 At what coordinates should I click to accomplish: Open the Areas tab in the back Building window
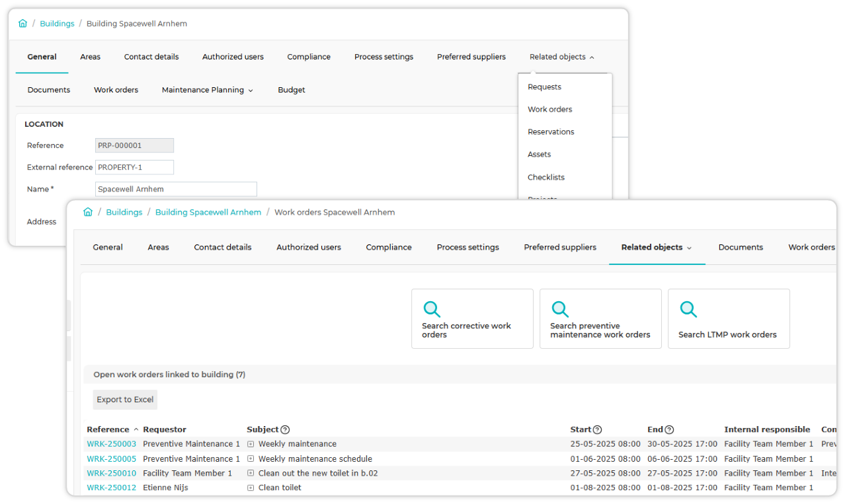91,57
